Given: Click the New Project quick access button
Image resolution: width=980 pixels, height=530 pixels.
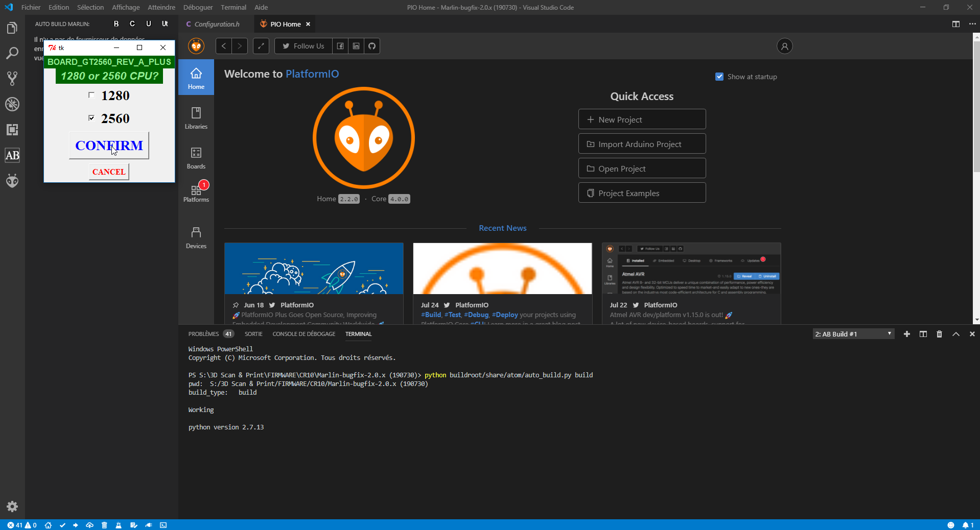Looking at the screenshot, I should (x=642, y=119).
